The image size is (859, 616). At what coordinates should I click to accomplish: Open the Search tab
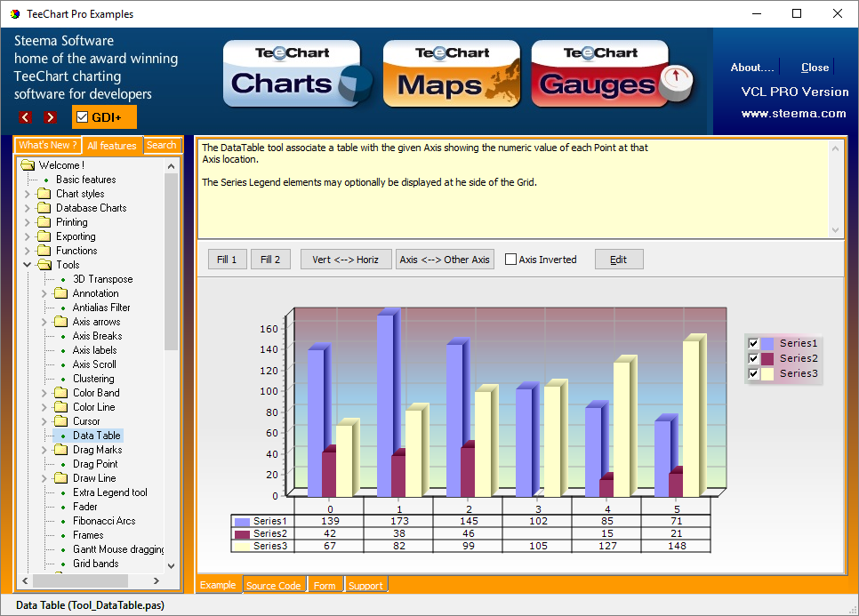pos(162,145)
